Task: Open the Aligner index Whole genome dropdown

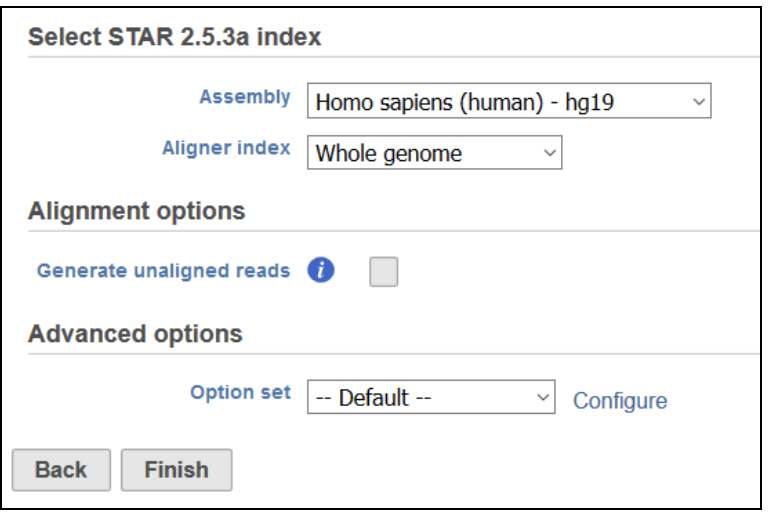Action: (x=434, y=153)
